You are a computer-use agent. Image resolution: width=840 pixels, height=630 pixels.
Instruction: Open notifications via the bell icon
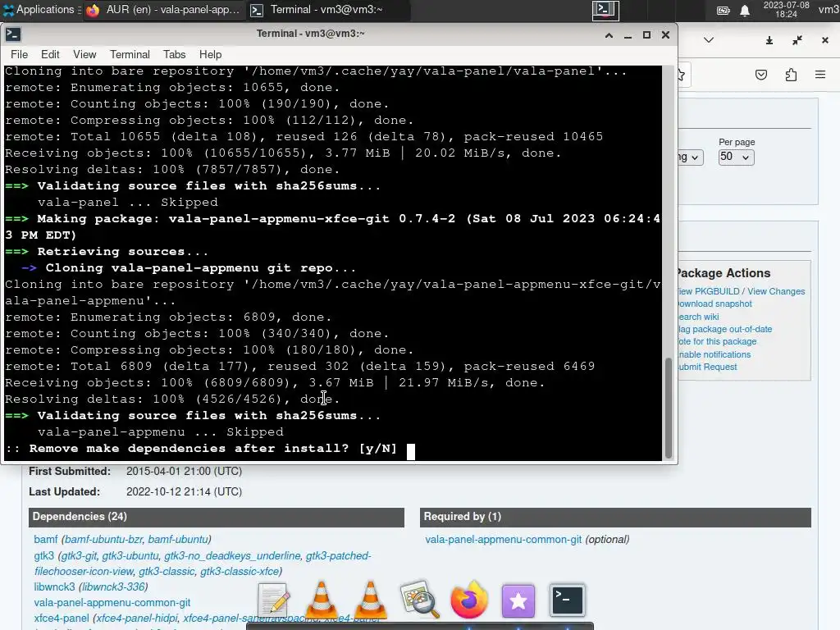pyautogui.click(x=745, y=10)
